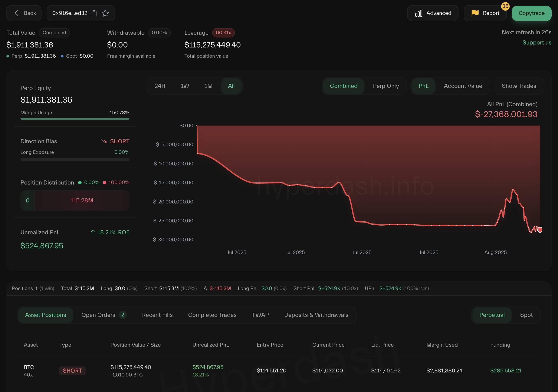
Task: Click the red dot at chart end
Action: coord(540,229)
